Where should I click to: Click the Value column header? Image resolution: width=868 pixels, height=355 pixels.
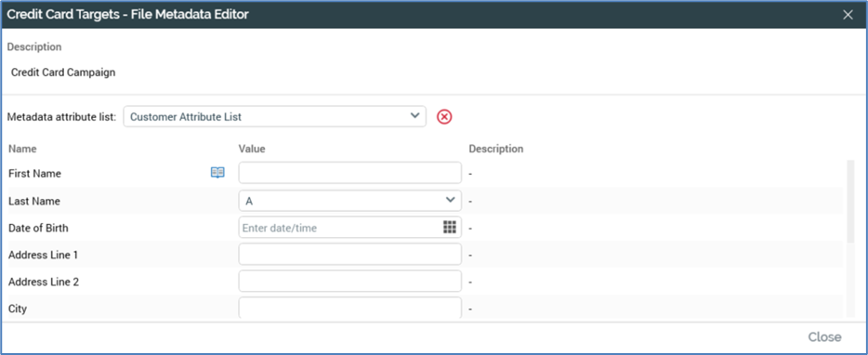click(252, 149)
